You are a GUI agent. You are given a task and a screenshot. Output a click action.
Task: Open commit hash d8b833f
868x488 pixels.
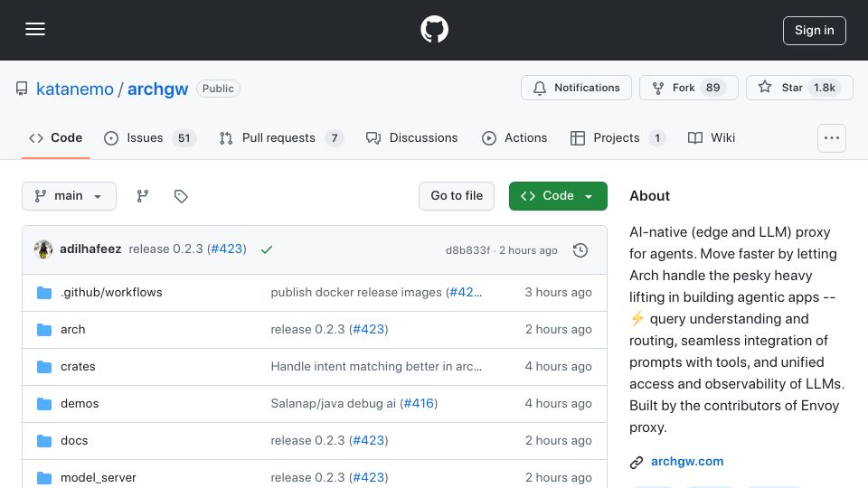coord(467,250)
